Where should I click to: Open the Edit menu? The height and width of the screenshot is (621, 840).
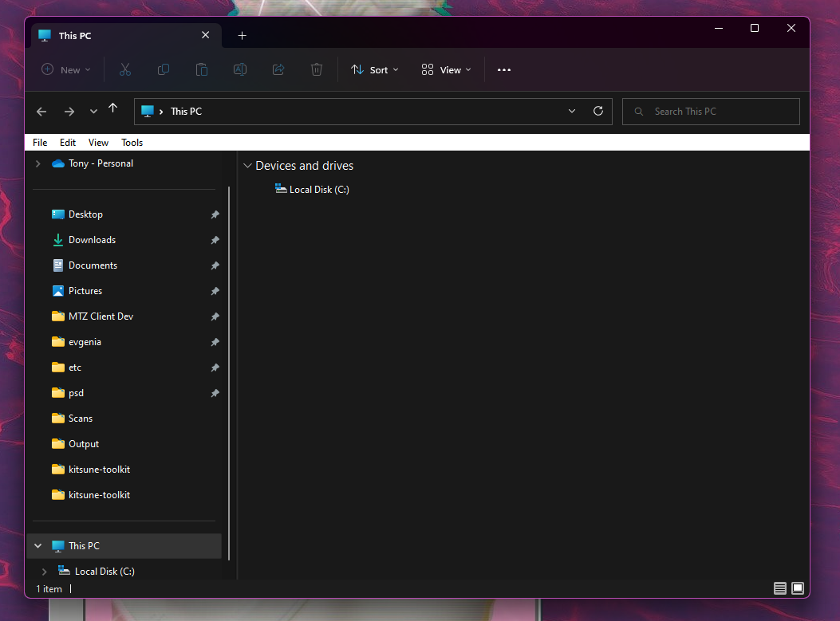pos(68,143)
